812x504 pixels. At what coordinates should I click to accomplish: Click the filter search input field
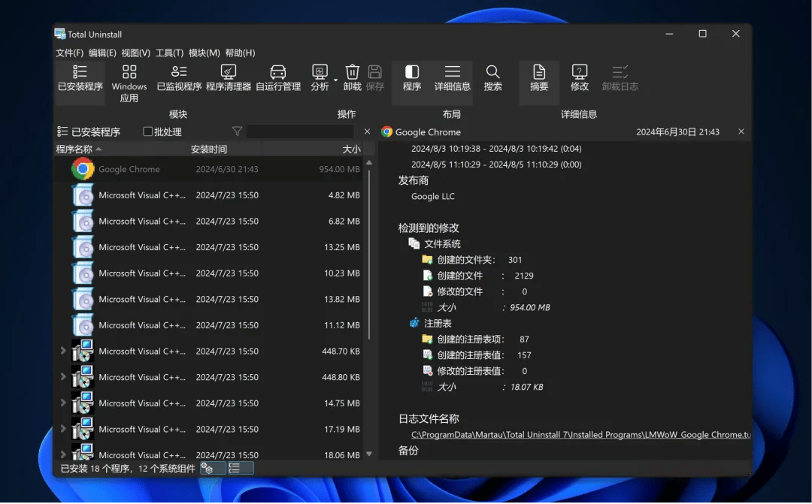[x=299, y=131]
